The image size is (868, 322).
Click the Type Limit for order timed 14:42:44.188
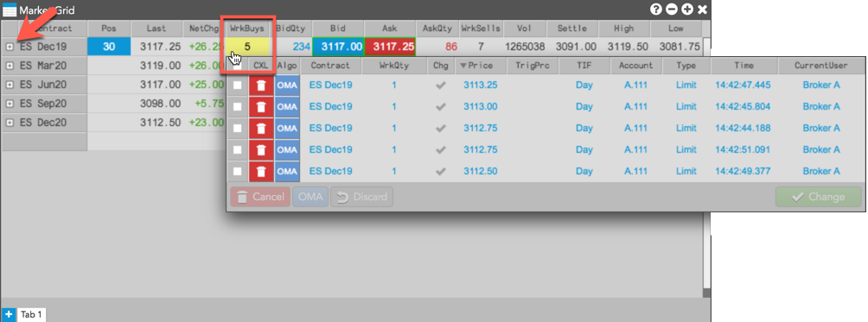[x=686, y=129]
